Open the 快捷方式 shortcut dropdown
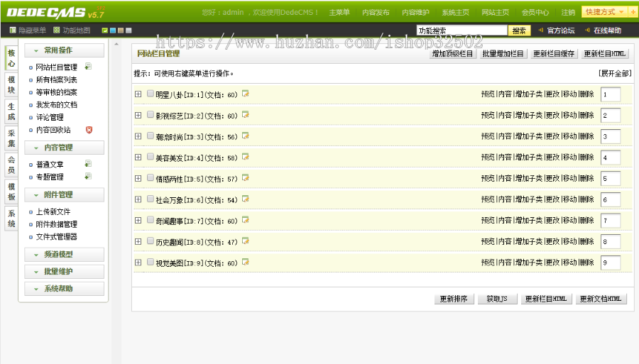639x364 pixels. 604,12
